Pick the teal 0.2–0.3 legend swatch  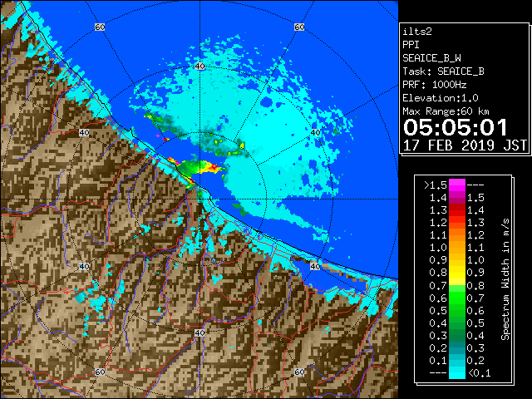point(456,348)
